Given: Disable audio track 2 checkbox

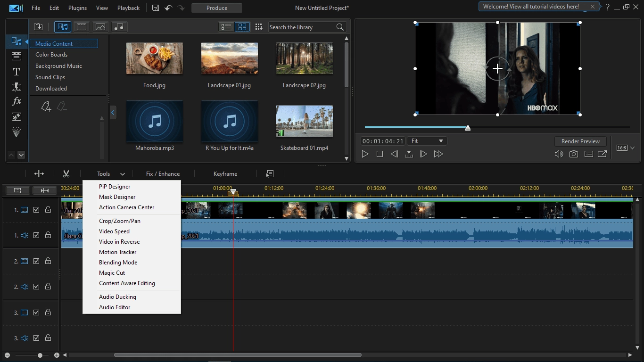Looking at the screenshot, I should click(36, 287).
